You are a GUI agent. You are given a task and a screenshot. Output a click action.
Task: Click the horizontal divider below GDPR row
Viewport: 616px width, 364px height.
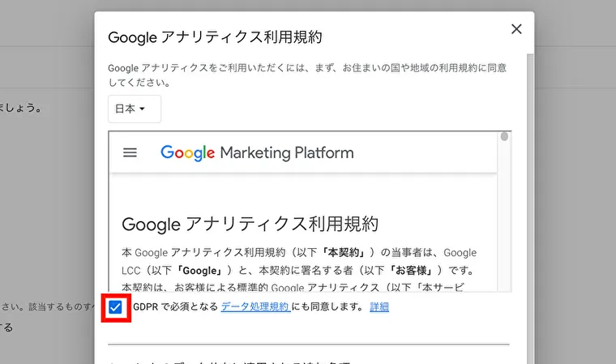(x=309, y=345)
